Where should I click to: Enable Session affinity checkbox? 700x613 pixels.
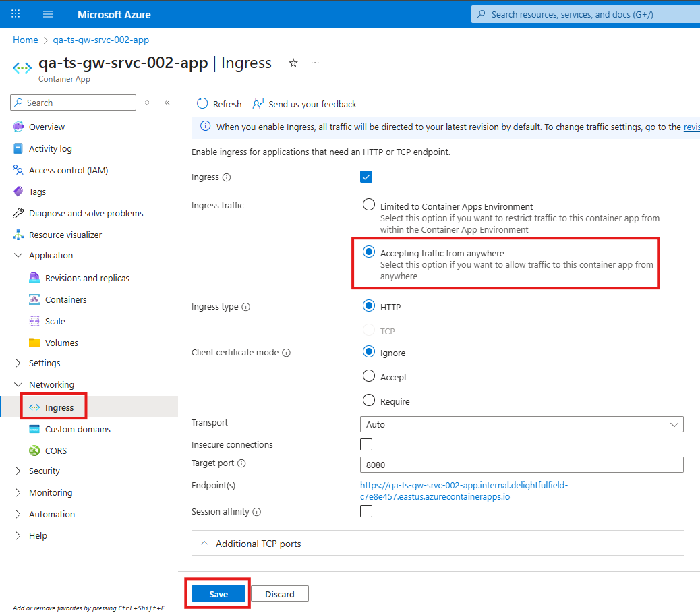(366, 511)
